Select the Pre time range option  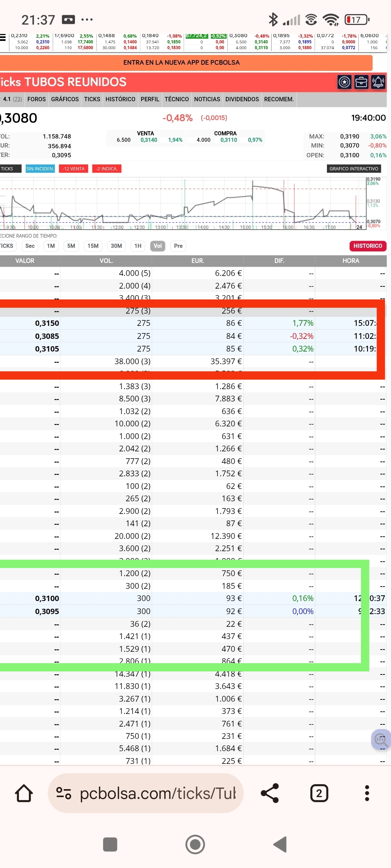point(178,246)
